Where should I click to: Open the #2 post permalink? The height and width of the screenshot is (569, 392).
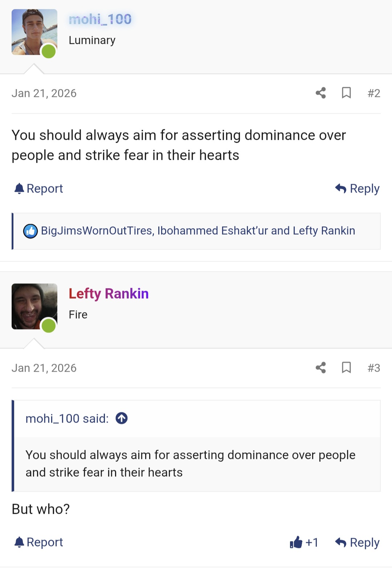(373, 93)
